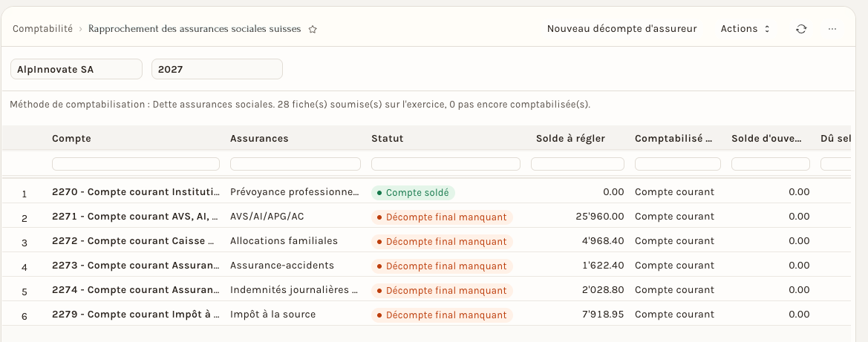Click the Rapprochement des assurances sociales suisses breadcrumb
This screenshot has width=868, height=342.
[195, 29]
